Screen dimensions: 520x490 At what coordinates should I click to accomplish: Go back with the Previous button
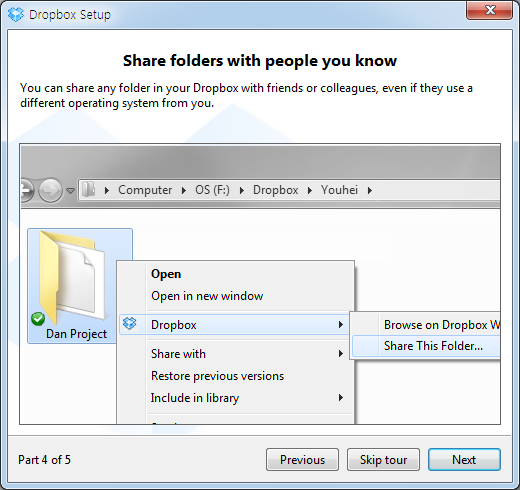(x=302, y=460)
